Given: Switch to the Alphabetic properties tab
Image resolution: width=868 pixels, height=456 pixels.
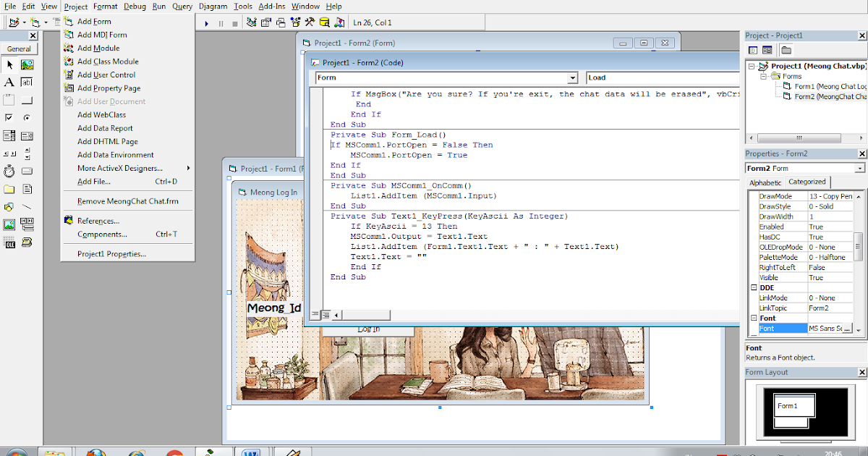Looking at the screenshot, I should [765, 182].
